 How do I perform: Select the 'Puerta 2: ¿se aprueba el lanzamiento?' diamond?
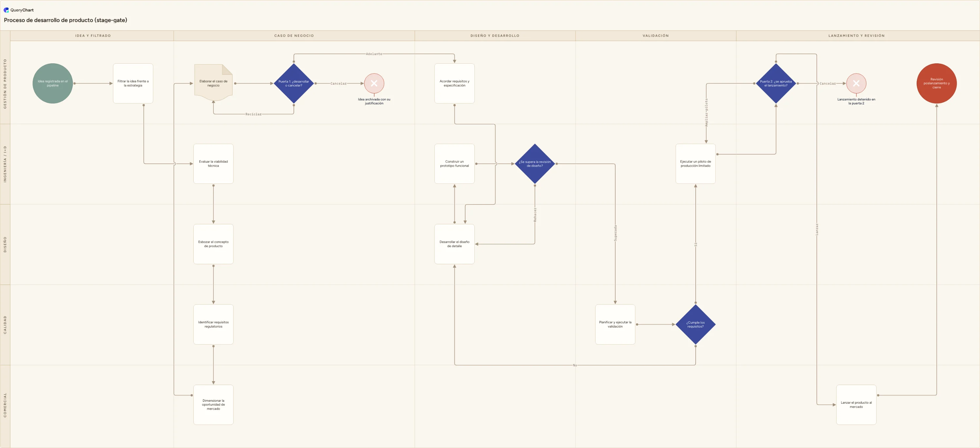[x=776, y=83]
